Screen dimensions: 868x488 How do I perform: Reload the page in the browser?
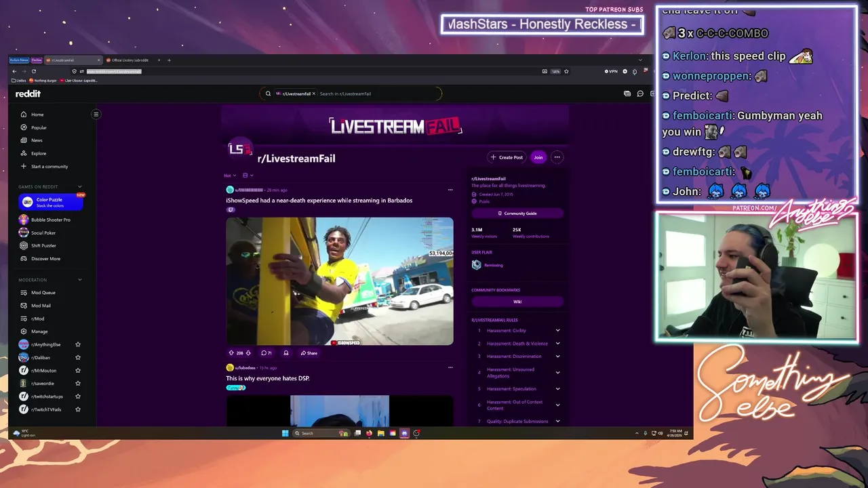(33, 71)
